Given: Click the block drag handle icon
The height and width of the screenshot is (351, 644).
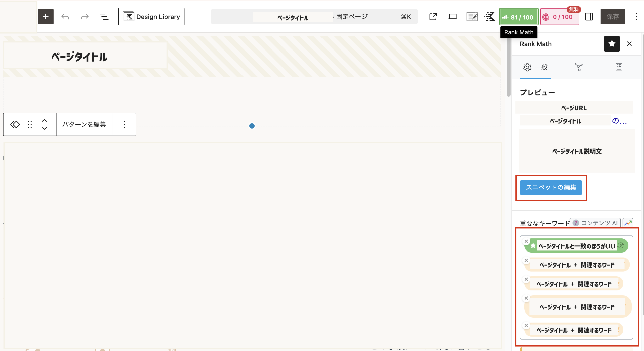Looking at the screenshot, I should (30, 124).
